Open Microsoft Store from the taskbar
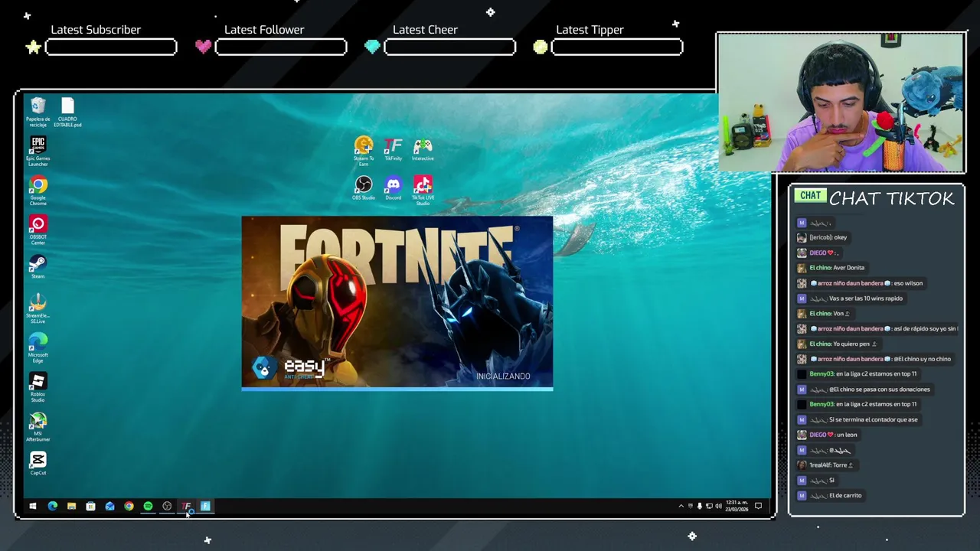This screenshot has width=980, height=551. coord(90,506)
